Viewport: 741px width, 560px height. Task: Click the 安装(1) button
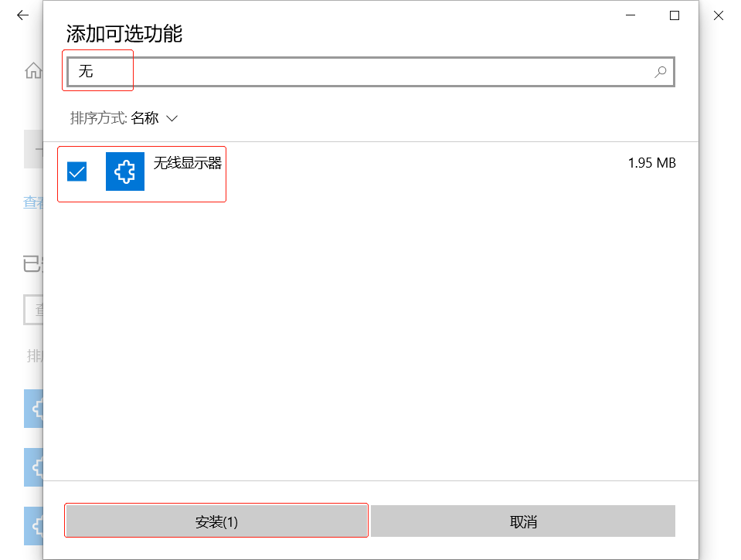(x=216, y=521)
